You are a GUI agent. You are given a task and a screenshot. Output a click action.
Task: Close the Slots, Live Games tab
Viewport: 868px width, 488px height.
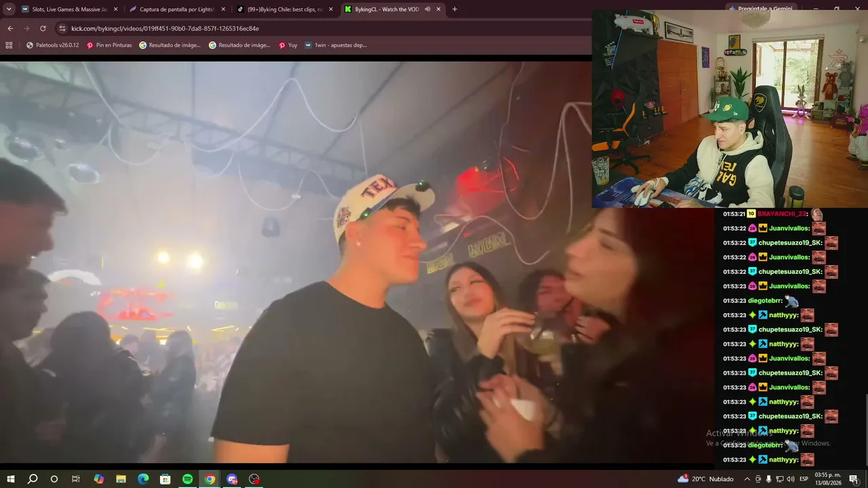(115, 9)
